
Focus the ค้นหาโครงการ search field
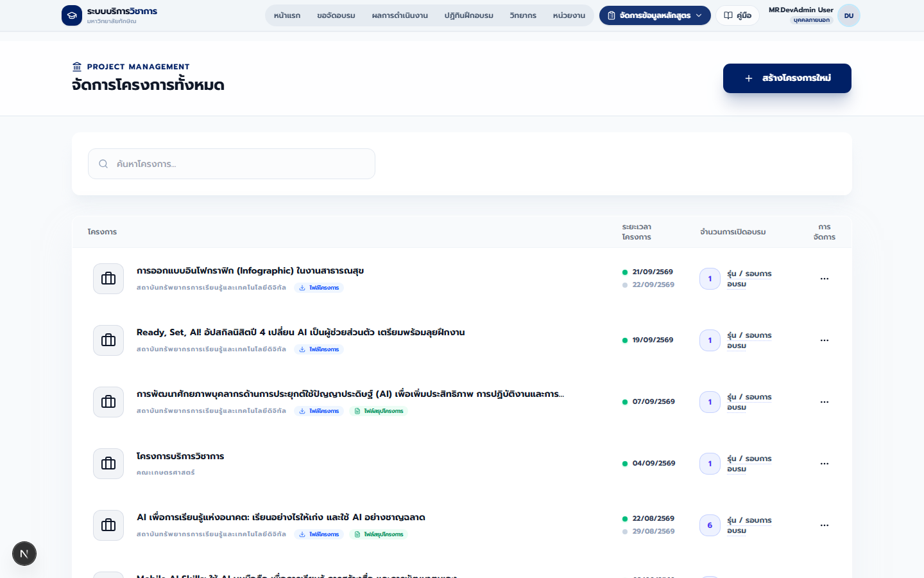232,164
